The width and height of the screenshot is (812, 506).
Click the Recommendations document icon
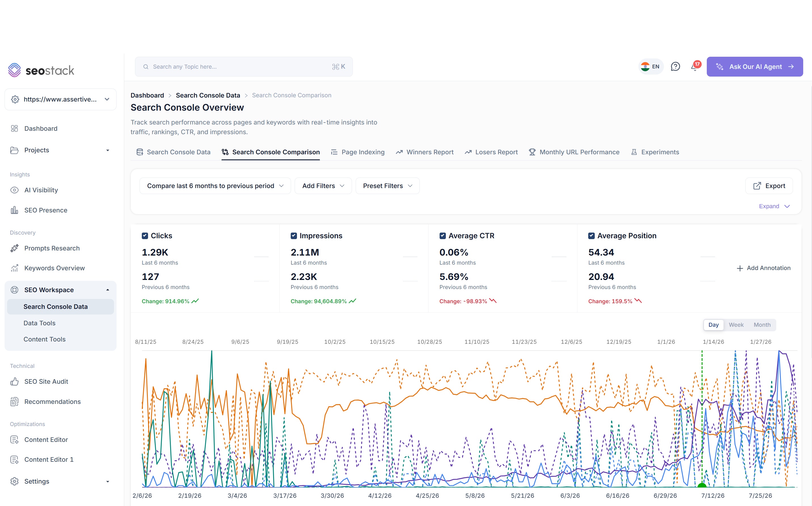(x=14, y=402)
